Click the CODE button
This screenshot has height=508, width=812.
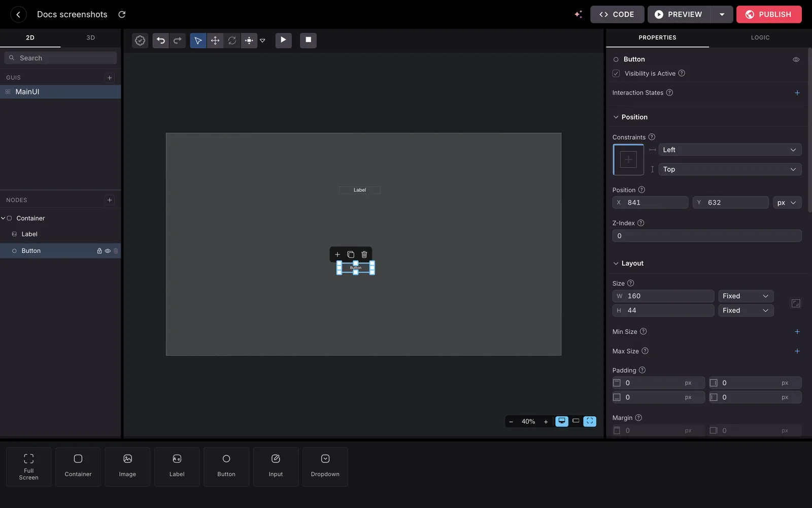(617, 14)
